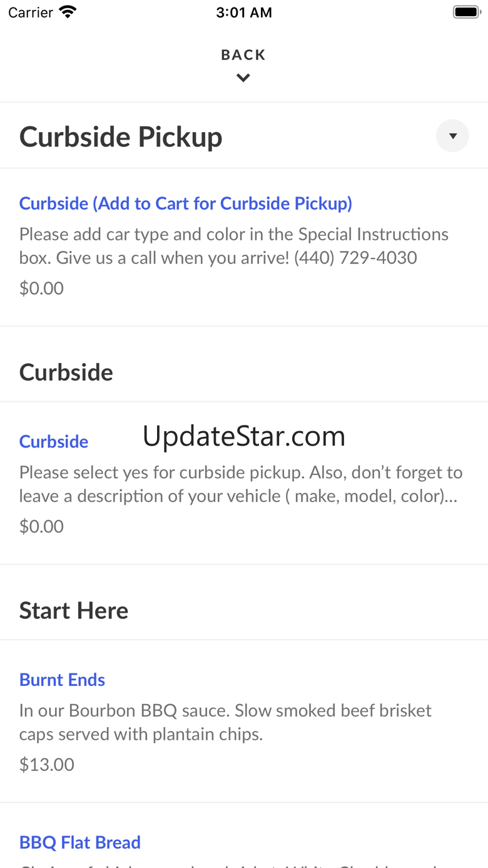Tap the Burnt Ends $13.00 price
This screenshot has width=488, height=868.
click(x=47, y=764)
